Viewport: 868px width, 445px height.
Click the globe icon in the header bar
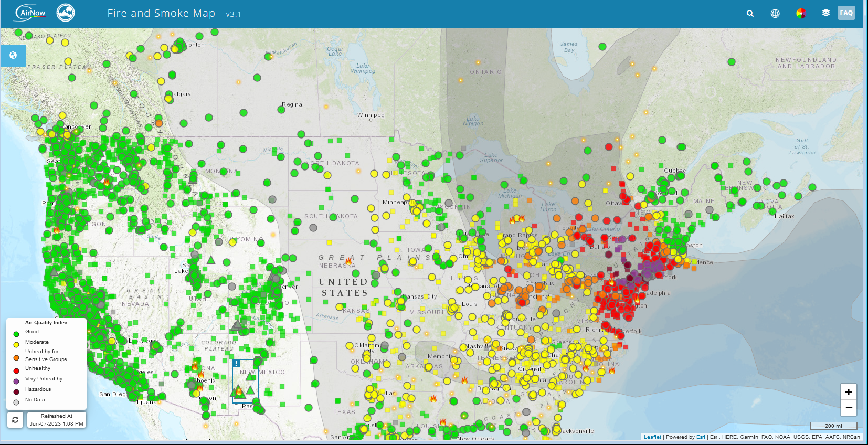click(775, 14)
